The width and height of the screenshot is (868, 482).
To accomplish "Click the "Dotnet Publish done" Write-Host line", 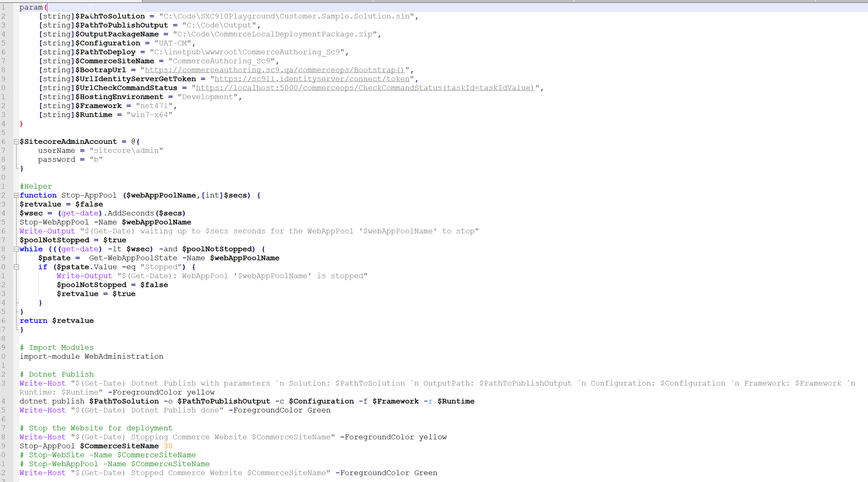I will [x=175, y=410].
